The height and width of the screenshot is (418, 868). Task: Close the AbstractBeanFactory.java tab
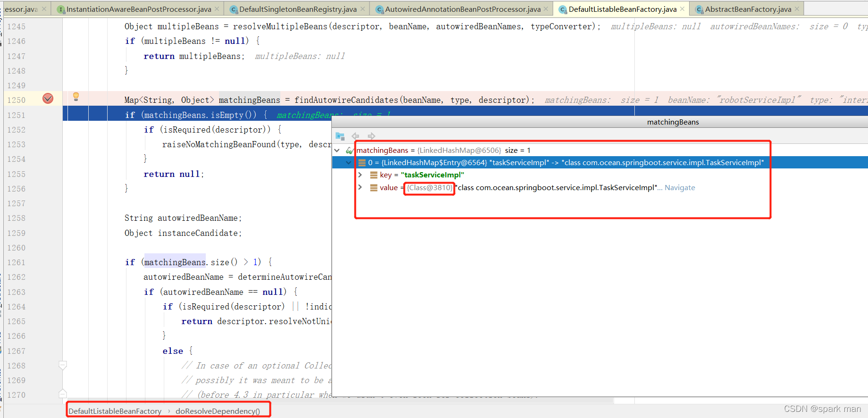pos(797,9)
